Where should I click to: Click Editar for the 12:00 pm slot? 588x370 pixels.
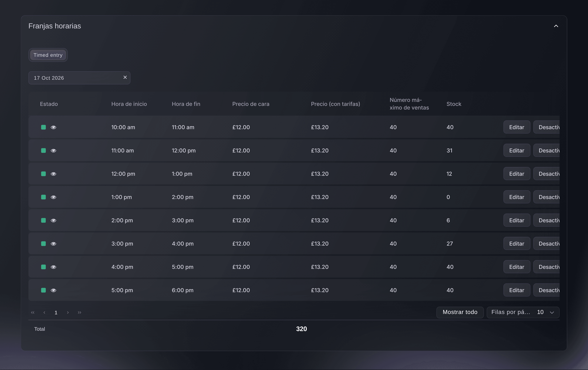tap(517, 174)
